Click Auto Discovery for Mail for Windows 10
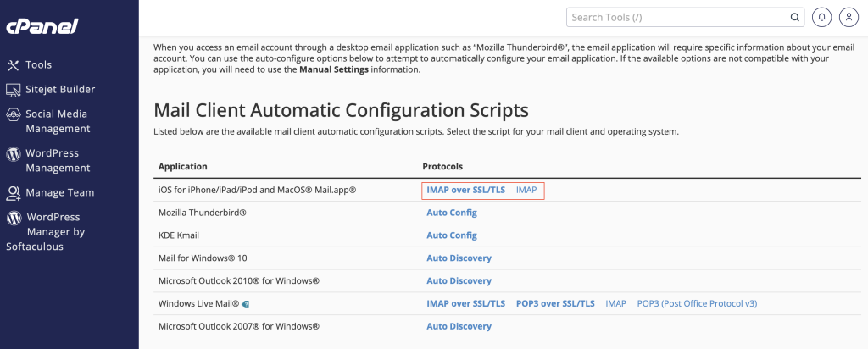This screenshot has width=868, height=349. pos(459,258)
